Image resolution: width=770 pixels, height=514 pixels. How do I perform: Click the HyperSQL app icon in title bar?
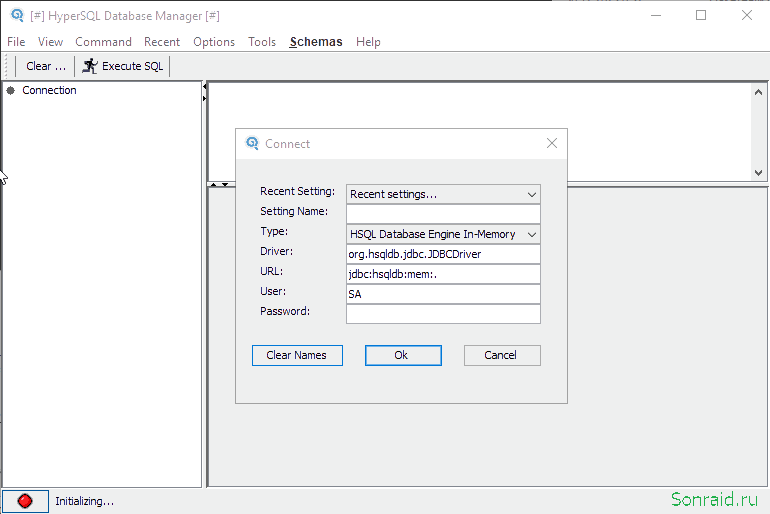(17, 15)
